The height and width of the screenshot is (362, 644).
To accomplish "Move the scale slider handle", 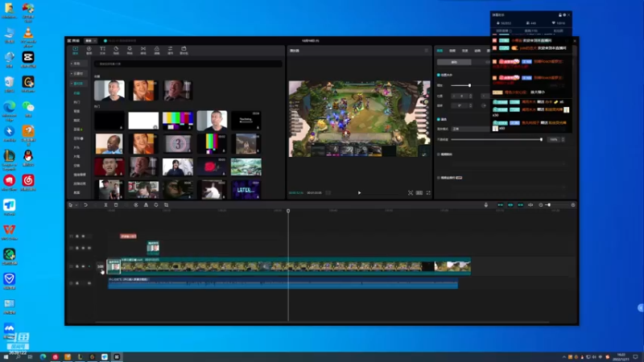I will pos(469,85).
